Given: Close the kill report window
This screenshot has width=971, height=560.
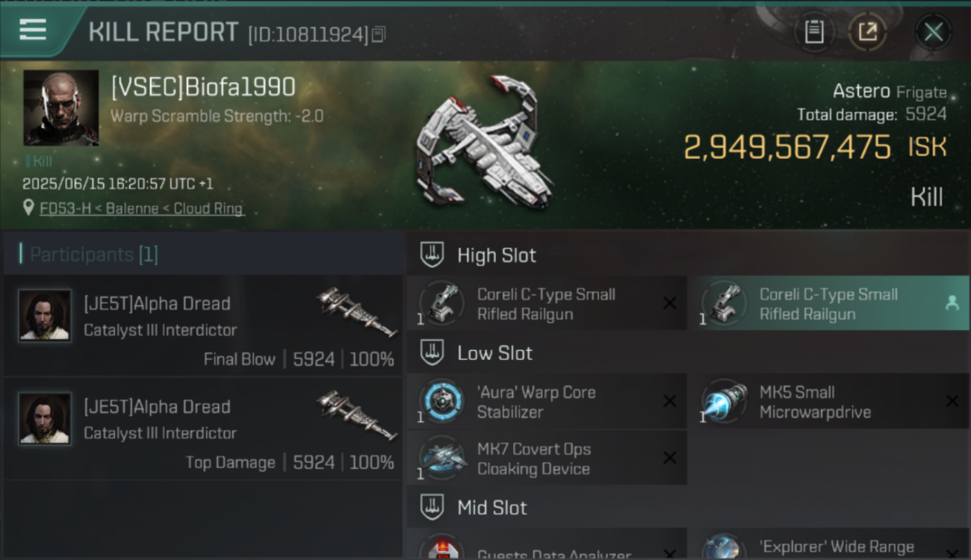Looking at the screenshot, I should (x=933, y=32).
